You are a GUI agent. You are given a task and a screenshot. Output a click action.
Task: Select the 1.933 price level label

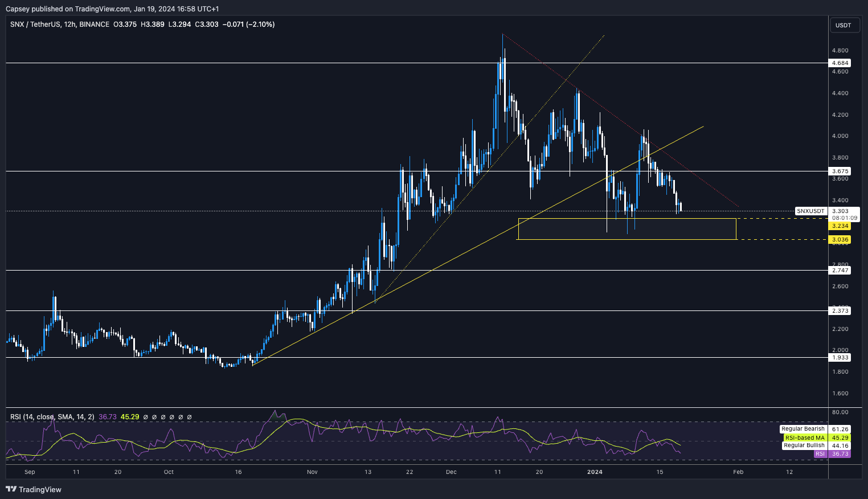pyautogui.click(x=841, y=358)
